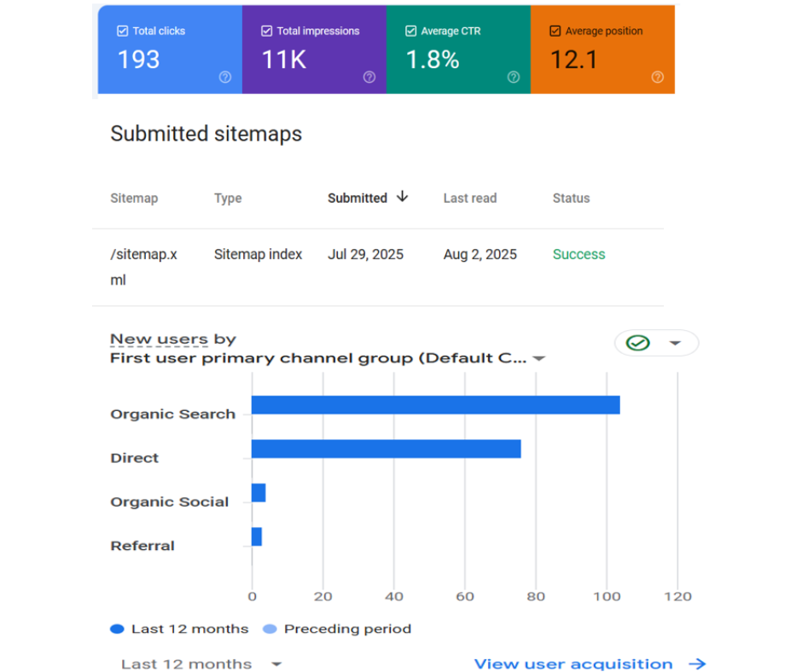Click help icon on Total impressions card
The width and height of the screenshot is (802, 672).
click(x=369, y=77)
